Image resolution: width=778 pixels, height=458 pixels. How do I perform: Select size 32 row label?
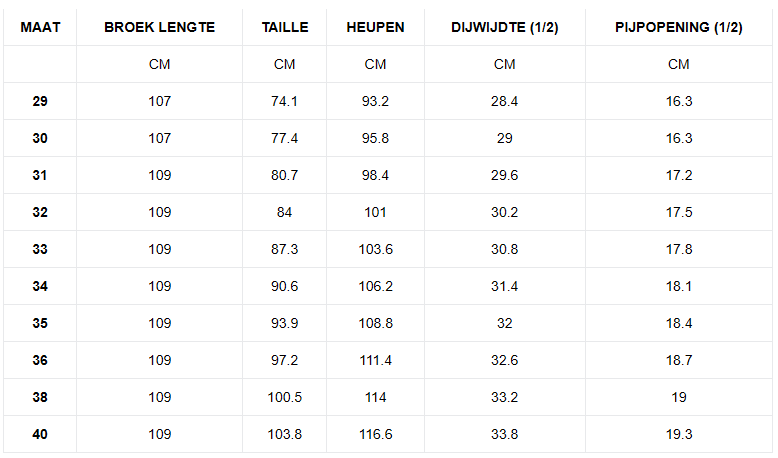[40, 212]
